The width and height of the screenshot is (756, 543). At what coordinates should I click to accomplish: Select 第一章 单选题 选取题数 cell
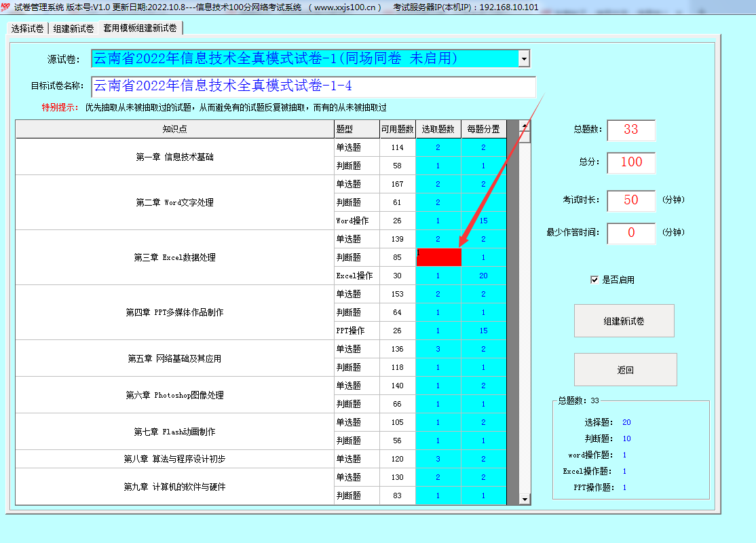click(x=438, y=147)
